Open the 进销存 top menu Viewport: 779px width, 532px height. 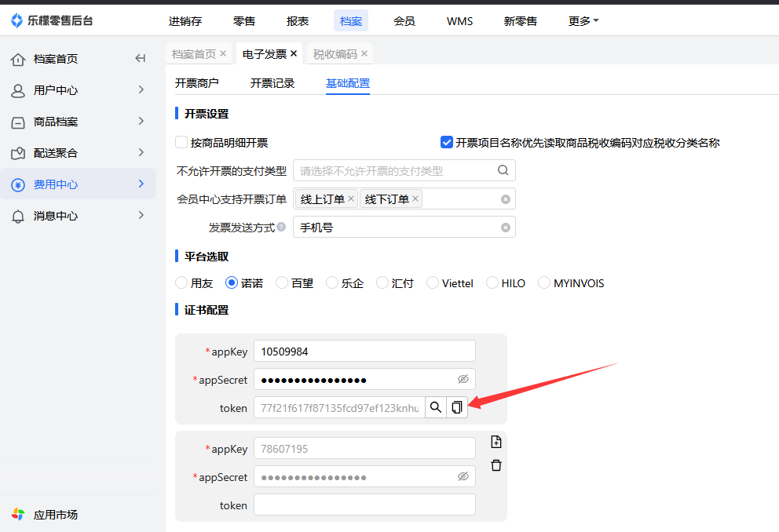[x=185, y=21]
